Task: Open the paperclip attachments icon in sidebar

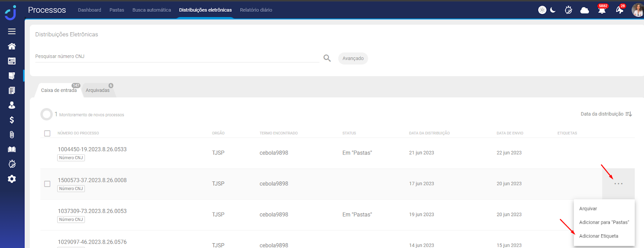Action: pos(12,135)
